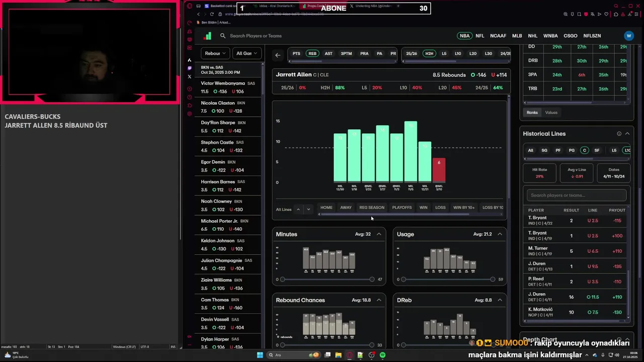Collapse the Rebound Chances panel

coord(379,300)
